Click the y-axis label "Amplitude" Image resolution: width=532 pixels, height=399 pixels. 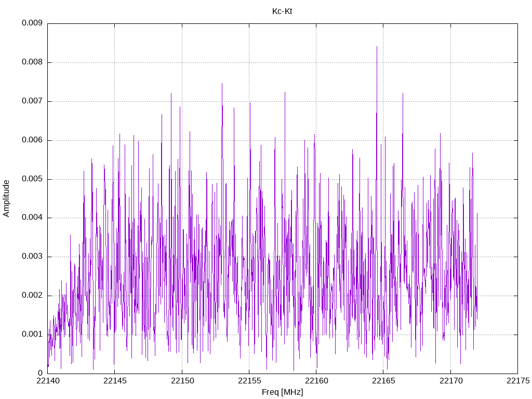(x=6, y=198)
